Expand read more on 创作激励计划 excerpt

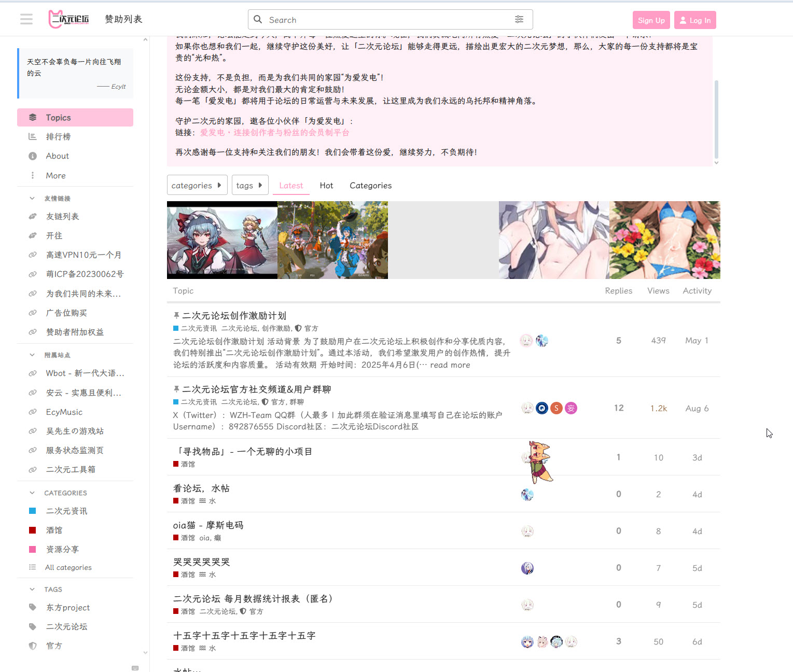450,365
